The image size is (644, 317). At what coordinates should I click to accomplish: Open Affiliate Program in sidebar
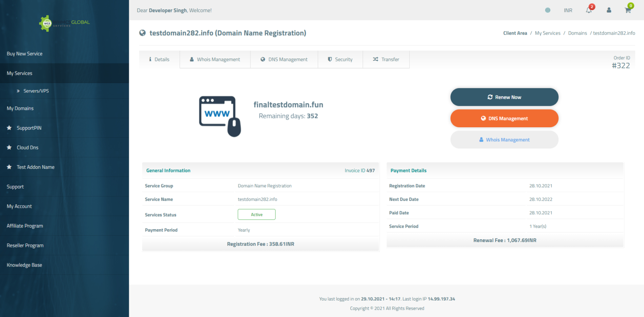click(64, 226)
